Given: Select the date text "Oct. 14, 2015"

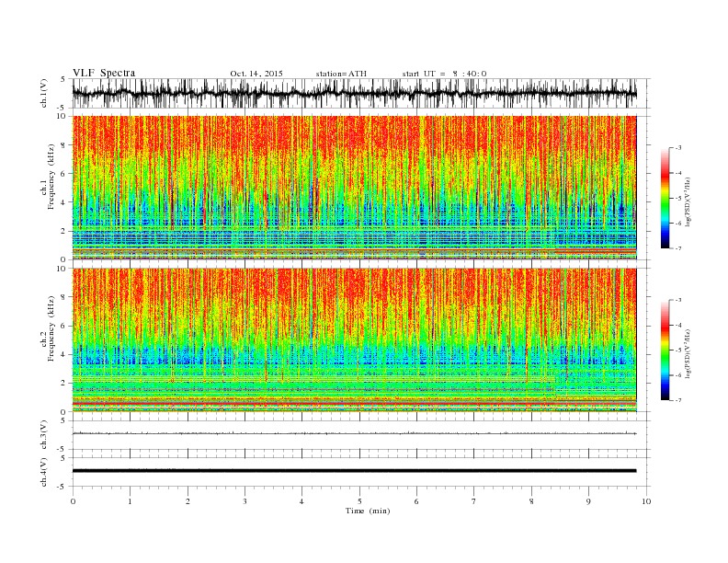Looking at the screenshot, I should click(x=256, y=74).
